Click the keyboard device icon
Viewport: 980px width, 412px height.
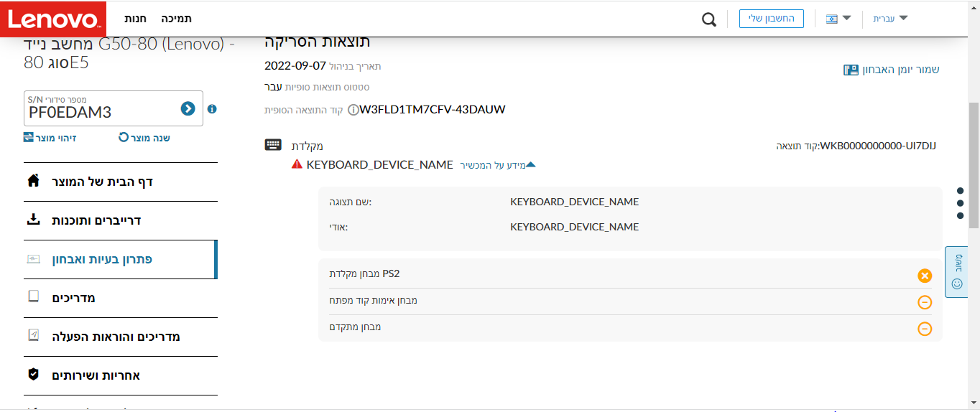pyautogui.click(x=273, y=145)
